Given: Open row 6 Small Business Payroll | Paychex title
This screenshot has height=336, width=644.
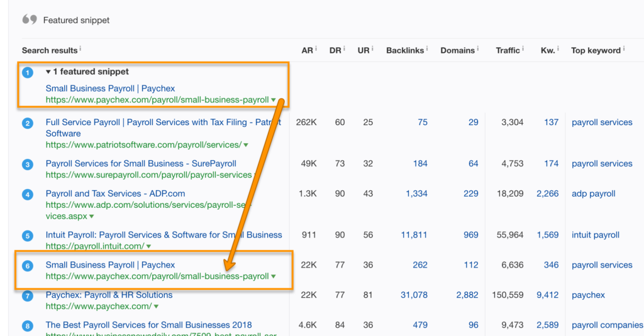Looking at the screenshot, I should (110, 265).
